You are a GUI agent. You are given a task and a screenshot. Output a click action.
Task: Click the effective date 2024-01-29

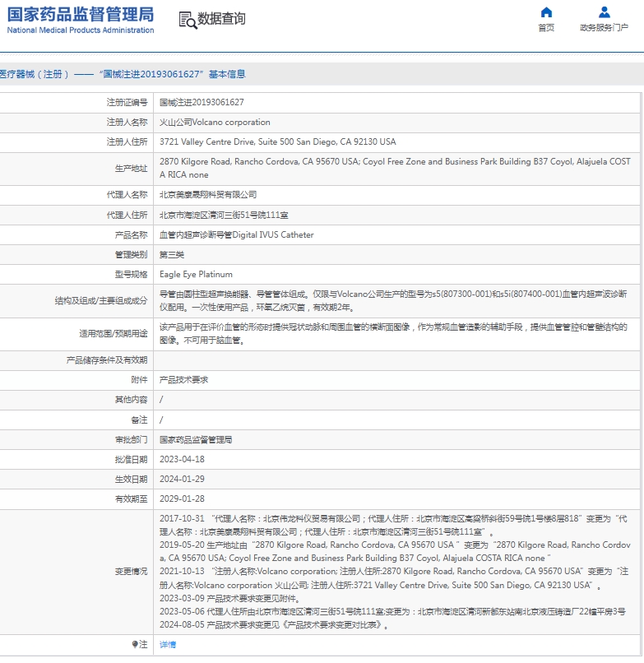tap(182, 479)
